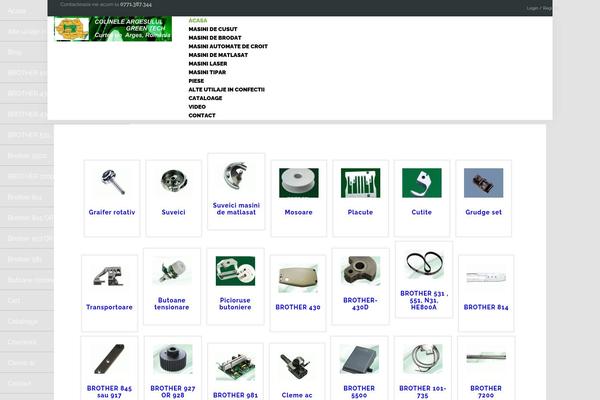Open the BROTHER 845 sau 917 image

click(x=109, y=359)
